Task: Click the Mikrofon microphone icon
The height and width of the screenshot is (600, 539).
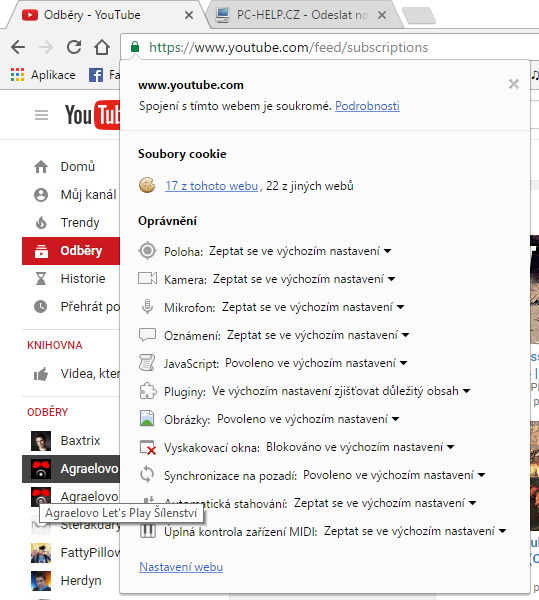Action: (x=147, y=307)
